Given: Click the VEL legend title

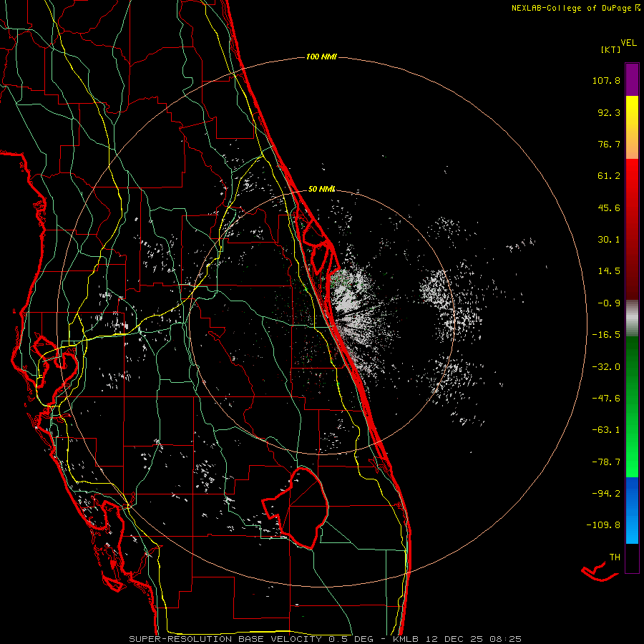Looking at the screenshot, I should (628, 43).
